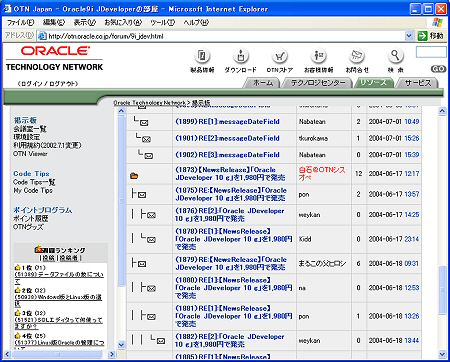Click envelope icon for message 1878

(151, 239)
